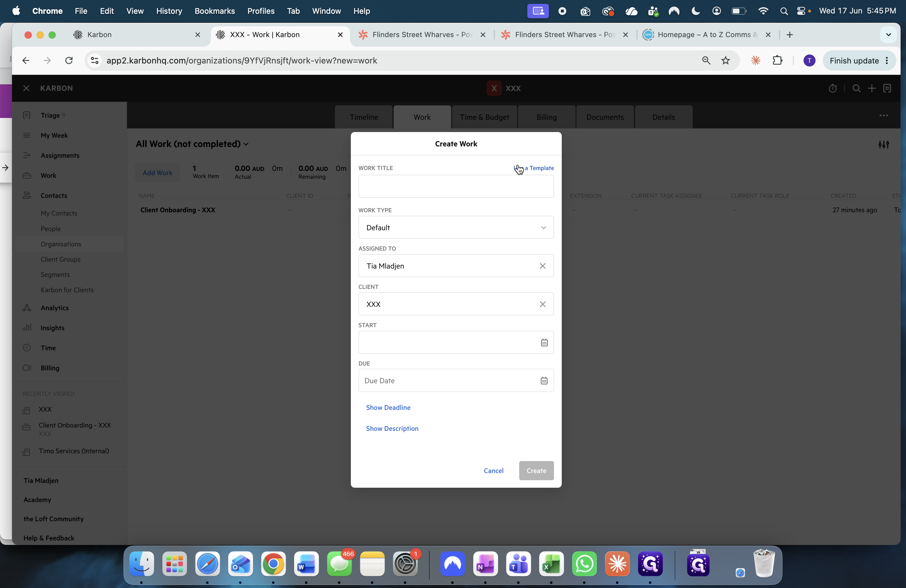Open Billing in the sidebar
Viewport: 906px width, 588px height.
pyautogui.click(x=50, y=368)
